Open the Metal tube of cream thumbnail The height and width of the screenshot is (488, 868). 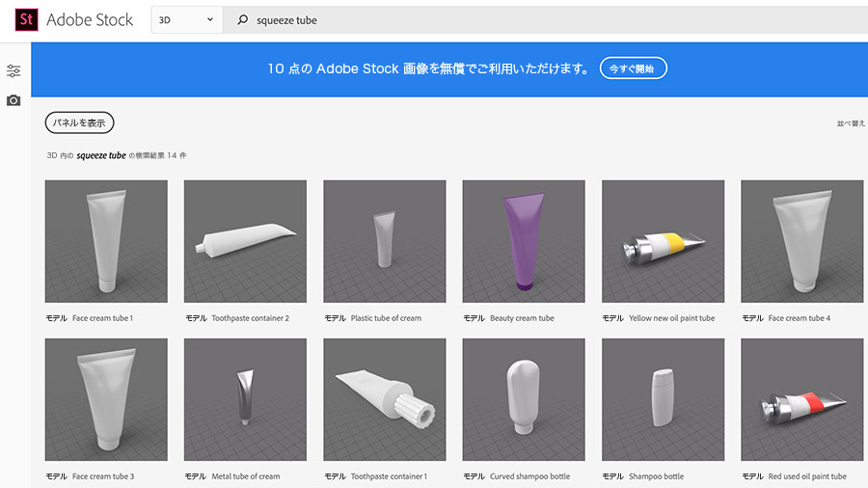point(245,399)
